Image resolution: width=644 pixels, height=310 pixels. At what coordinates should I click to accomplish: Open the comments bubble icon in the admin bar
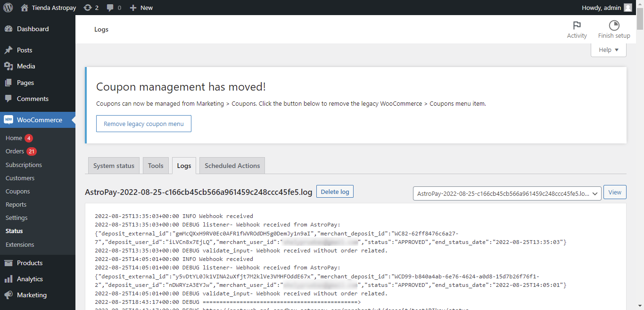[x=110, y=8]
